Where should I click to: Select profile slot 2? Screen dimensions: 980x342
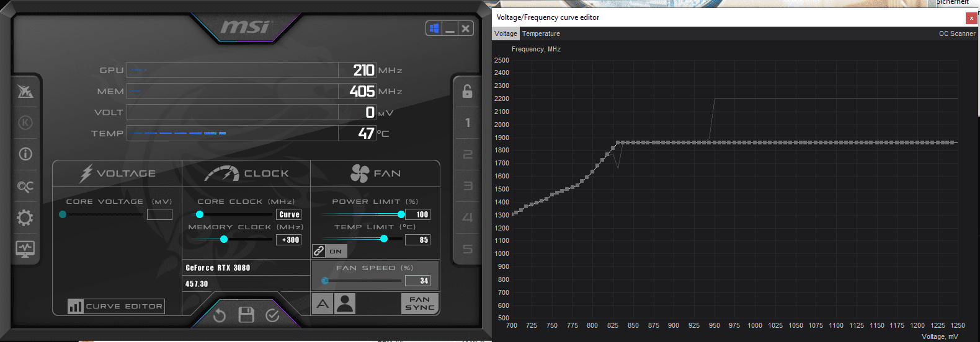[467, 154]
